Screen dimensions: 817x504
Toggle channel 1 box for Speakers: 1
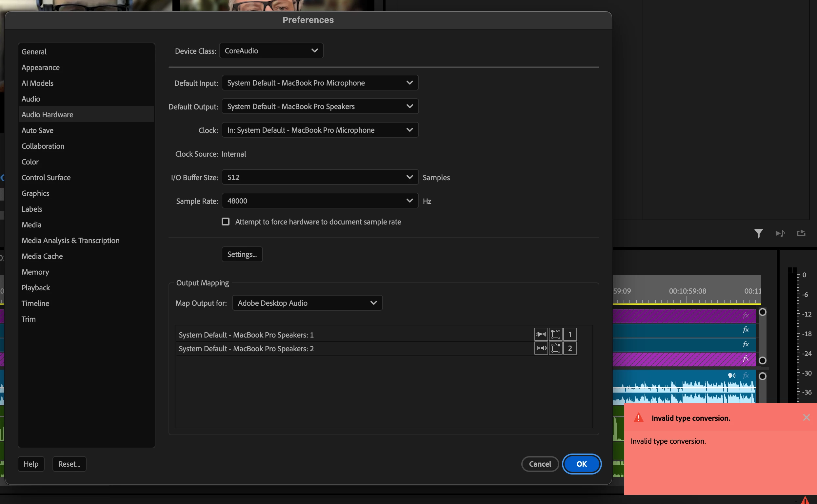pyautogui.click(x=570, y=334)
